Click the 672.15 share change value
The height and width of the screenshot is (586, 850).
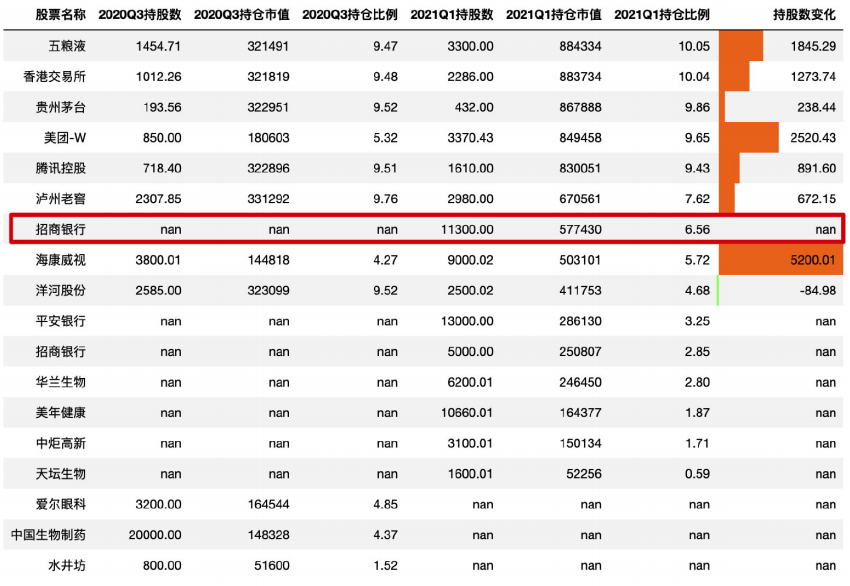(x=816, y=199)
